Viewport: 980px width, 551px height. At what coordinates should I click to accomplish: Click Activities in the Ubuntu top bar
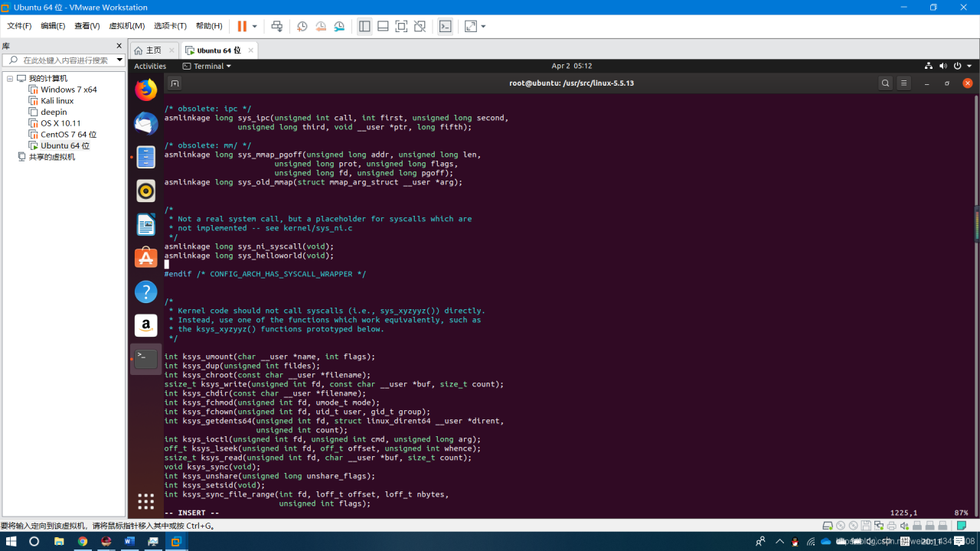click(x=150, y=66)
